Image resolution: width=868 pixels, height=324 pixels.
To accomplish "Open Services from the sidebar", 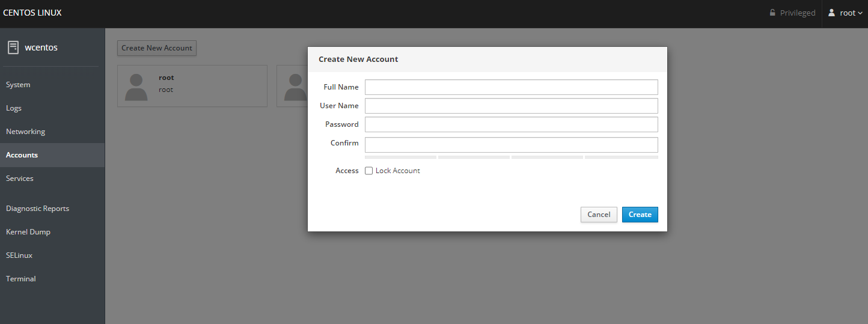I will pyautogui.click(x=52, y=179).
